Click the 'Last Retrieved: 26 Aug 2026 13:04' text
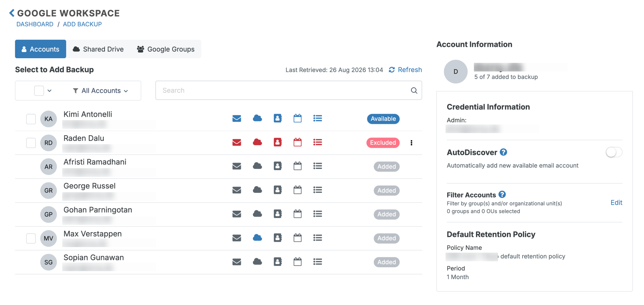 [334, 70]
